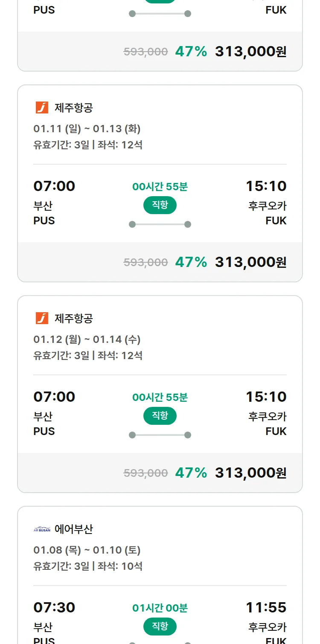Image resolution: width=320 pixels, height=644 pixels.
Task: Click the 313,000원 price in the topmost card
Action: tap(250, 52)
